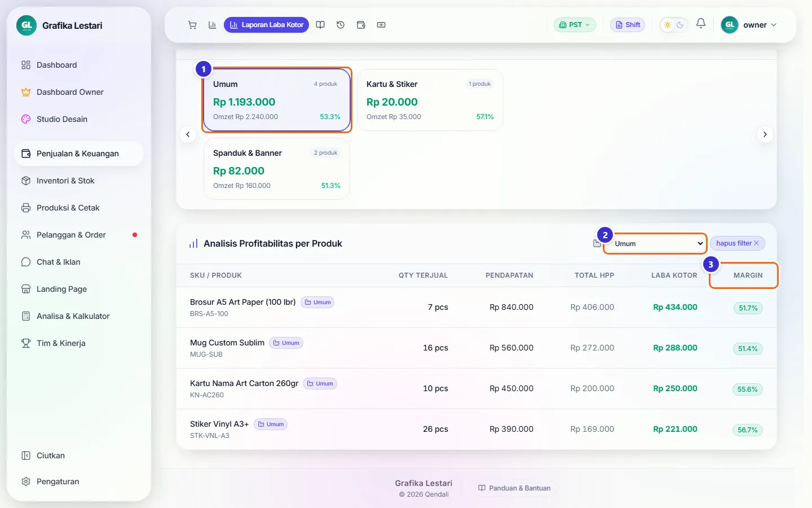Open the history clock icon in toolbar
This screenshot has width=812, height=508.
341,25
